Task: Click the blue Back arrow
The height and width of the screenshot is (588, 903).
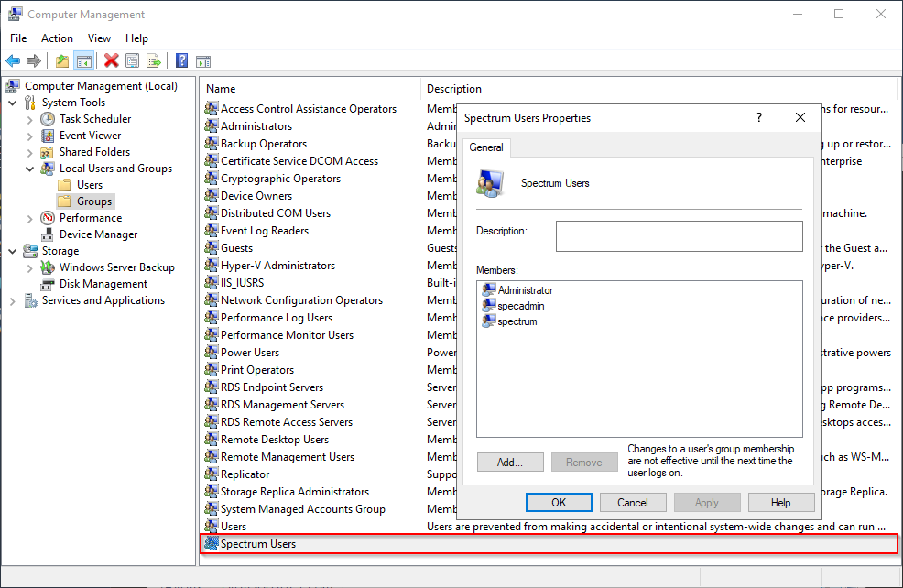Action: pyautogui.click(x=13, y=61)
